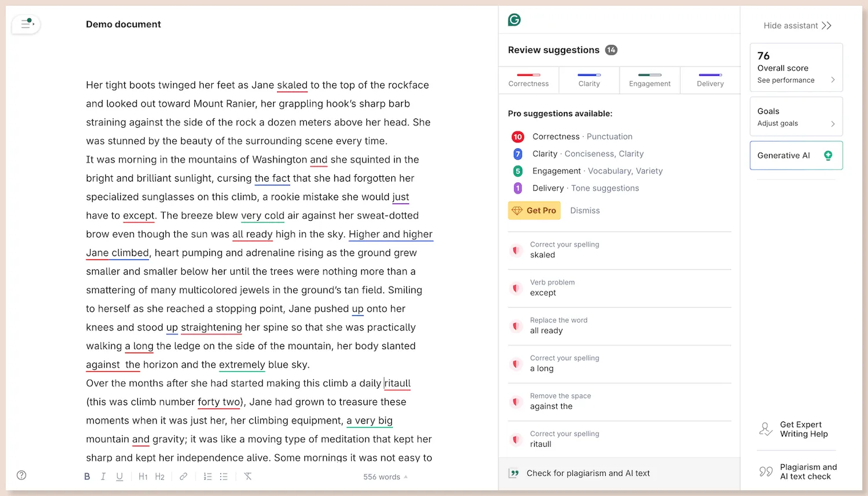Toggle bold formatting
Screen dimensions: 868x496
pos(87,476)
